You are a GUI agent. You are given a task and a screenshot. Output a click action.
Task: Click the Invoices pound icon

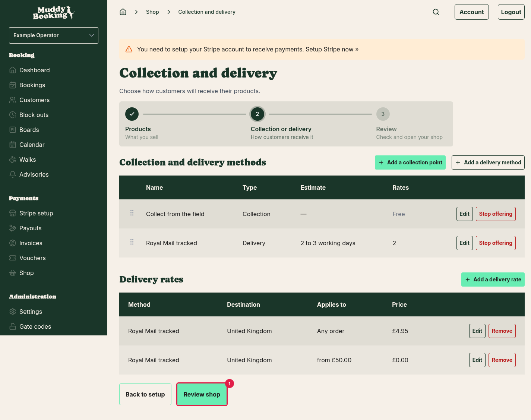pos(13,243)
